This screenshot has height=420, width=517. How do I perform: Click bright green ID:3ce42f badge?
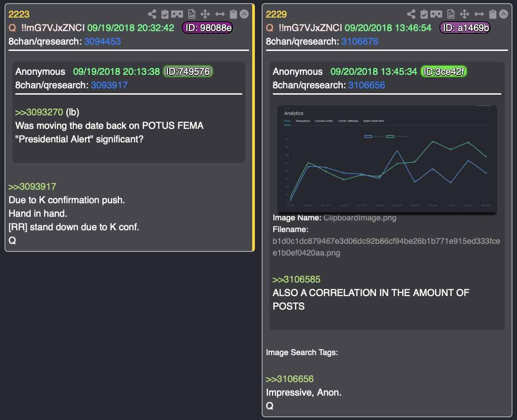pyautogui.click(x=444, y=72)
